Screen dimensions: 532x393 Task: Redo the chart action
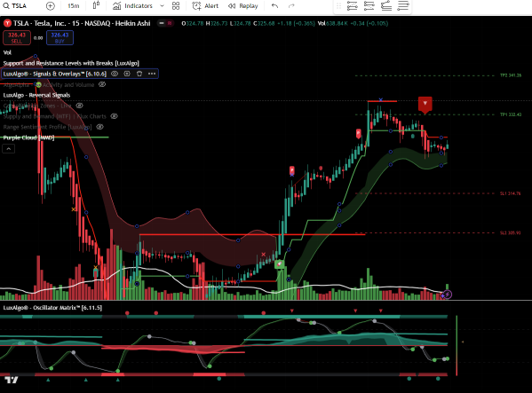(x=291, y=5)
